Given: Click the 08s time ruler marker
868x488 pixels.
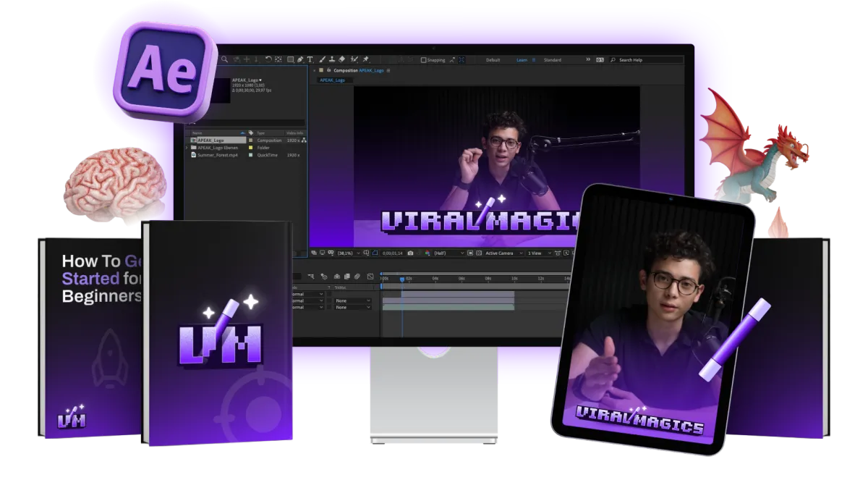Looking at the screenshot, I should [x=488, y=278].
